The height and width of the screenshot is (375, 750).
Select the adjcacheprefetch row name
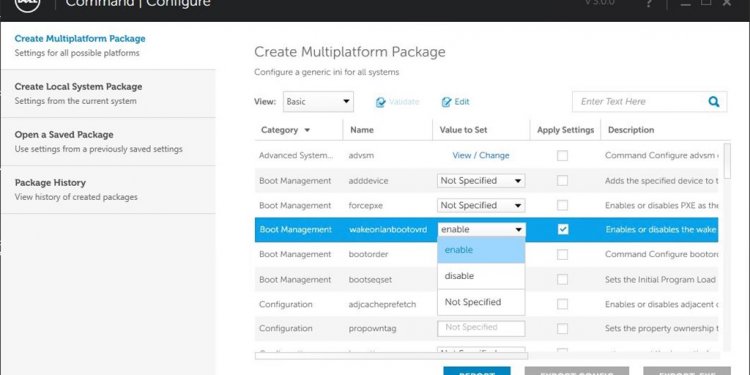tap(383, 304)
